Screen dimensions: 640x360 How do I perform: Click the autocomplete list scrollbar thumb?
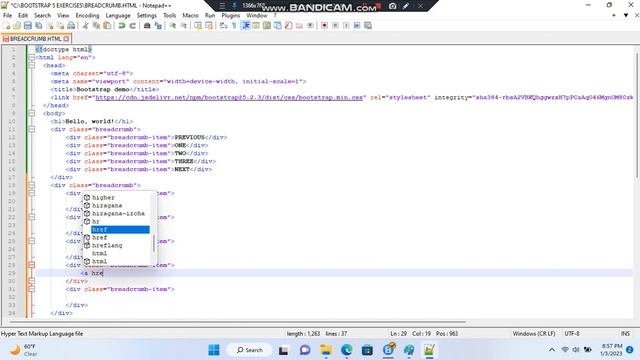(154, 244)
